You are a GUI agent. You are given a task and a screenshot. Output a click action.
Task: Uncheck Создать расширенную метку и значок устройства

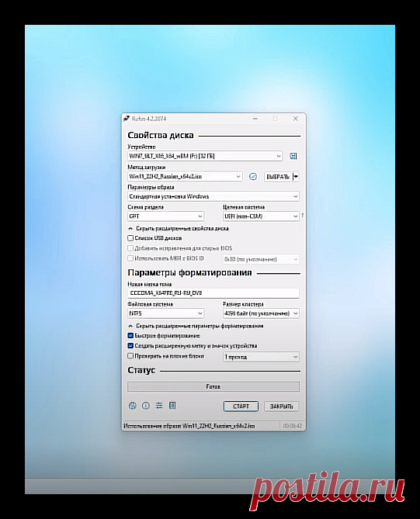coord(130,345)
